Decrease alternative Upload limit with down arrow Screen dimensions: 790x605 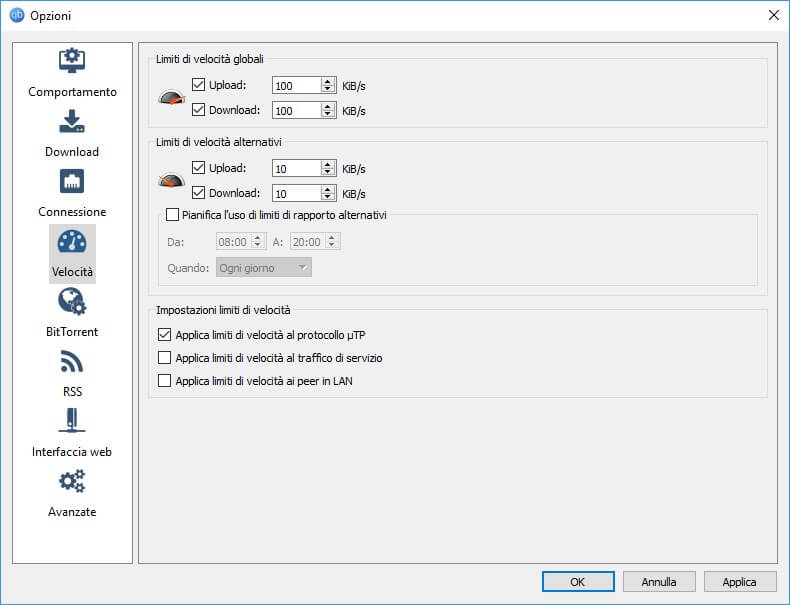point(328,172)
